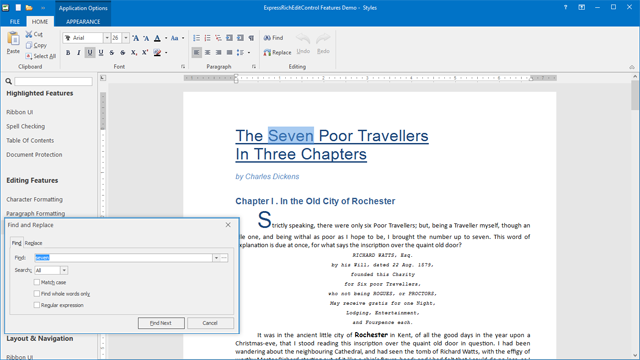Open the Find text history dropdown

point(216,258)
